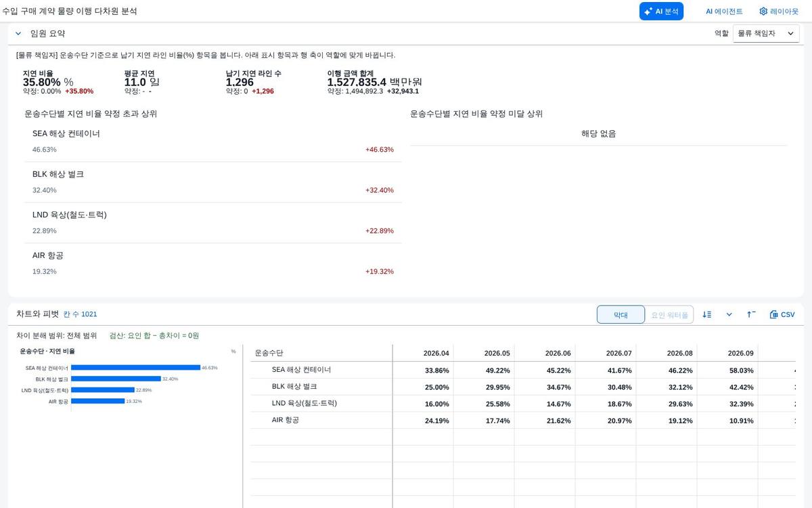Click the 운송수단 · 지연 비율 chart title
The image size is (812, 508).
click(47, 352)
